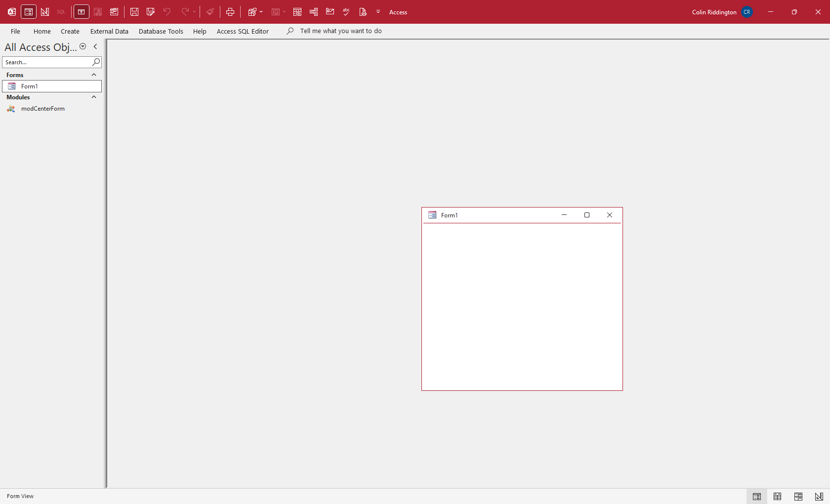Open the File menu

click(15, 31)
